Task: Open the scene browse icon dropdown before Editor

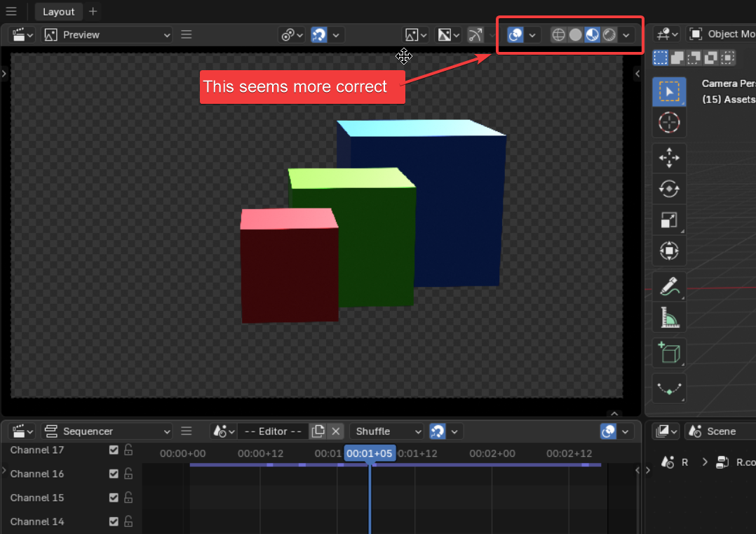Action: click(x=224, y=432)
